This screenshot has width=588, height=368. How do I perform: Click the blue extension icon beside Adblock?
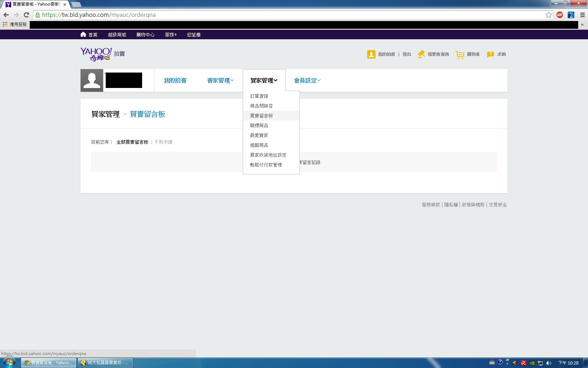[x=571, y=15]
